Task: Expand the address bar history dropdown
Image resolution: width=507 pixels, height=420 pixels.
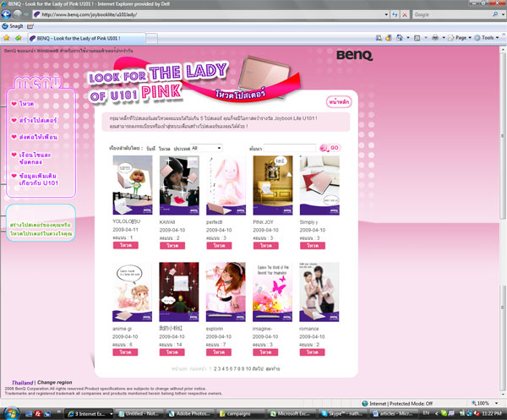Action: pos(386,14)
